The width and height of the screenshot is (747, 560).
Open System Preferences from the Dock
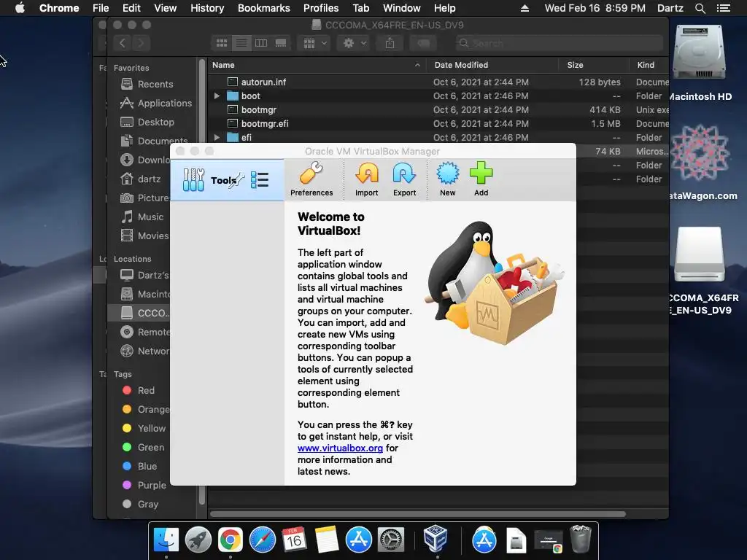click(x=391, y=540)
